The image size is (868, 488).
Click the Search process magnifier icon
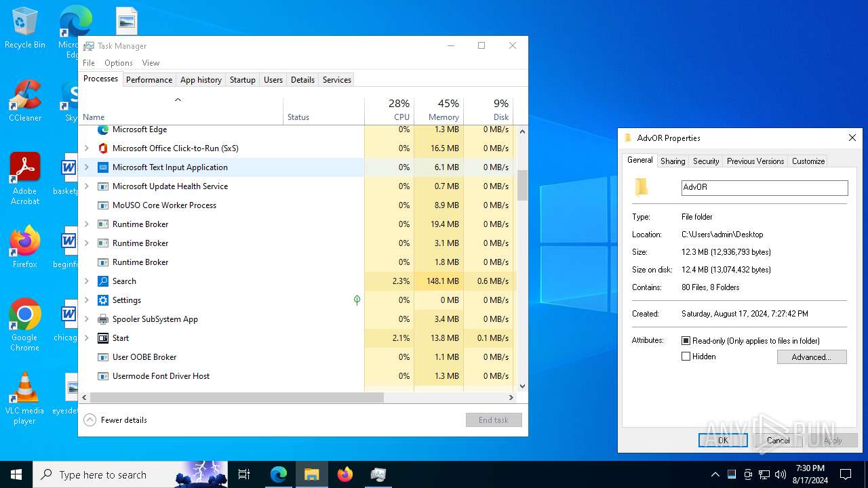tap(103, 281)
